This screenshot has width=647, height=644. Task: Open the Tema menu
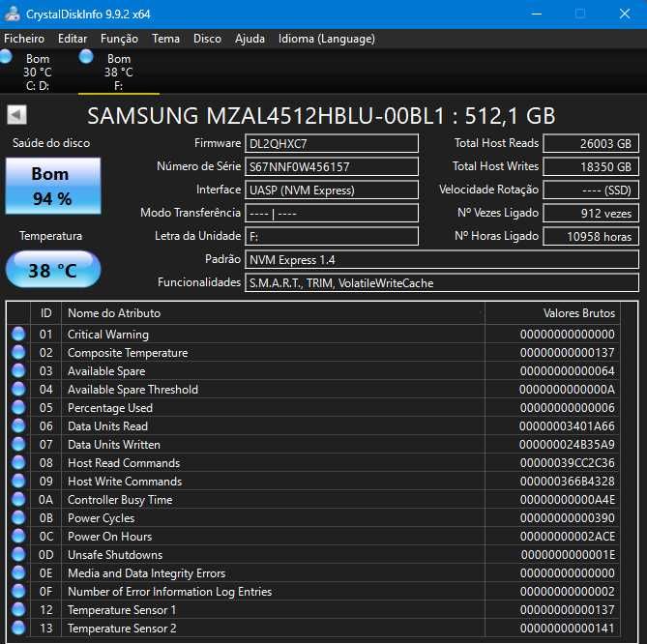(x=165, y=39)
